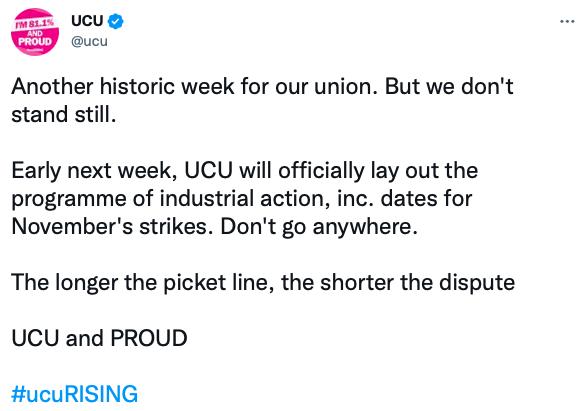
Task: Select the "stand still." text line
Action: click(64, 115)
